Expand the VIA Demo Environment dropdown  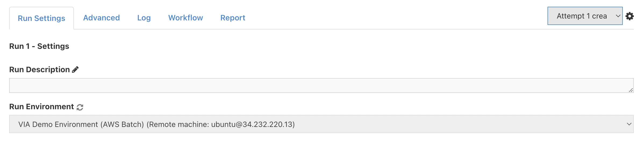coord(321,124)
